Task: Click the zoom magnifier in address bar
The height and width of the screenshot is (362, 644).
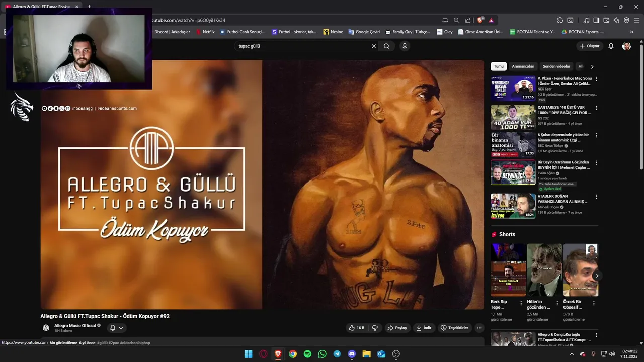Action: (456, 20)
